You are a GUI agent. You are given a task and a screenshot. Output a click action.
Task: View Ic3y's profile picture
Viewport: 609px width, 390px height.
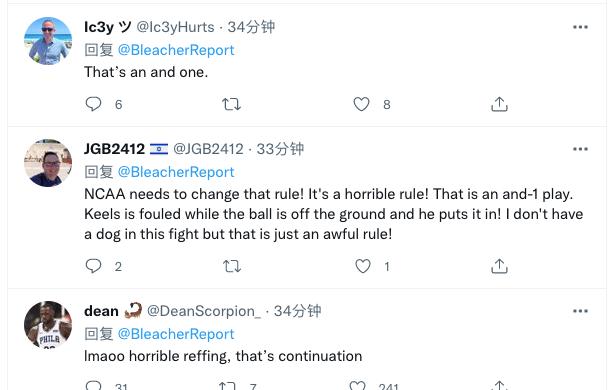[x=48, y=41]
